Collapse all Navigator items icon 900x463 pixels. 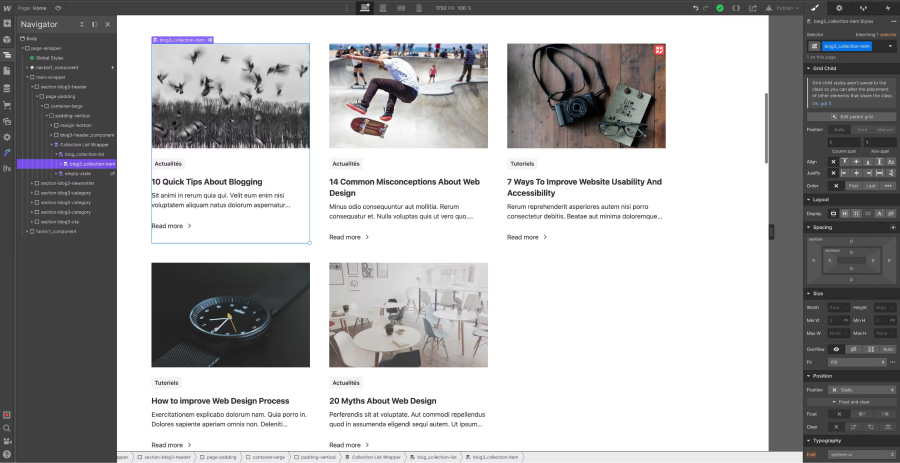82,25
